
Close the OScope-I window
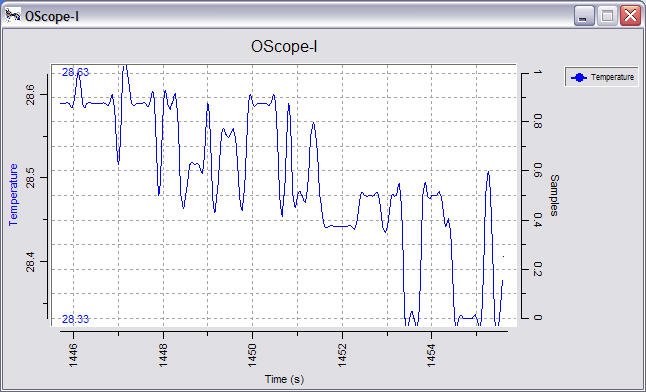pos(631,16)
